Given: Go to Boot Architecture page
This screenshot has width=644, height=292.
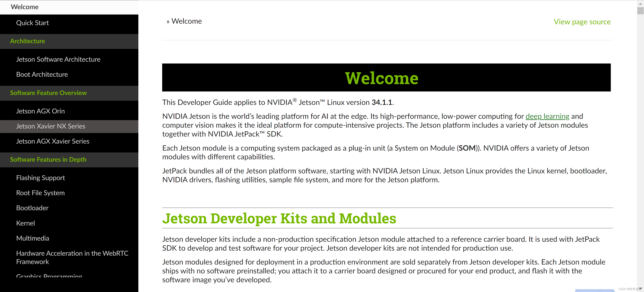Looking at the screenshot, I should pyautogui.click(x=42, y=74).
